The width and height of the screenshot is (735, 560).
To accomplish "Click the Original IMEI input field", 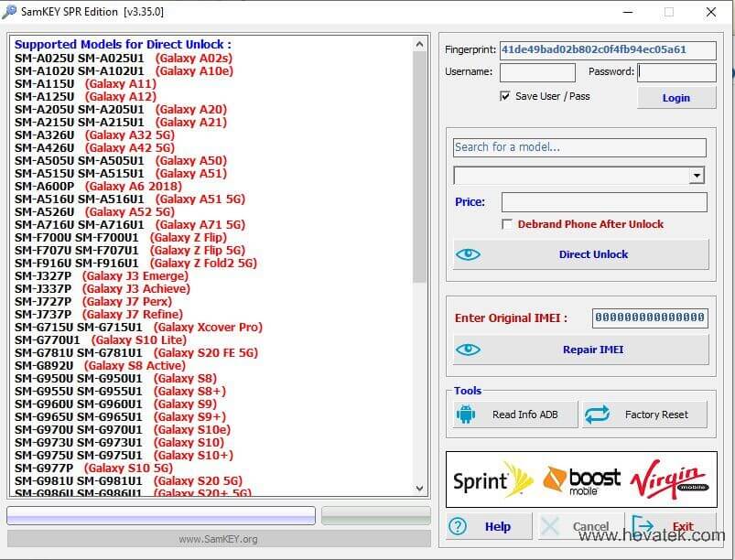I will coord(650,318).
